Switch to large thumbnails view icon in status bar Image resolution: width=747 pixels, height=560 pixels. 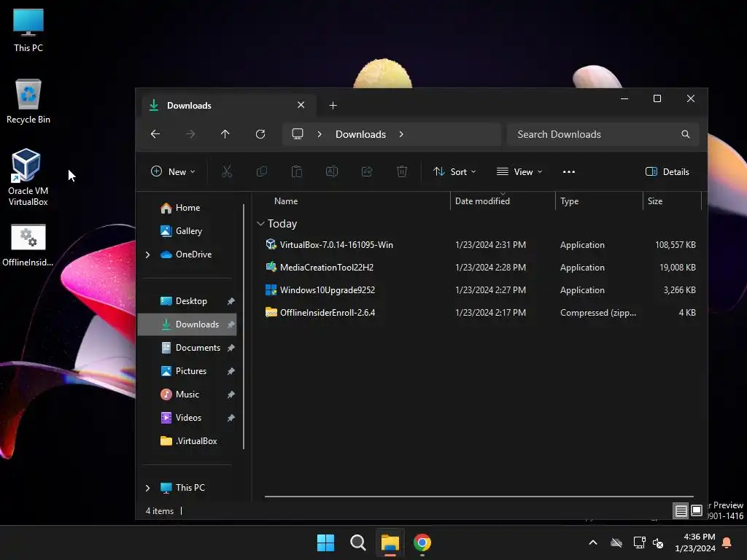(x=697, y=511)
